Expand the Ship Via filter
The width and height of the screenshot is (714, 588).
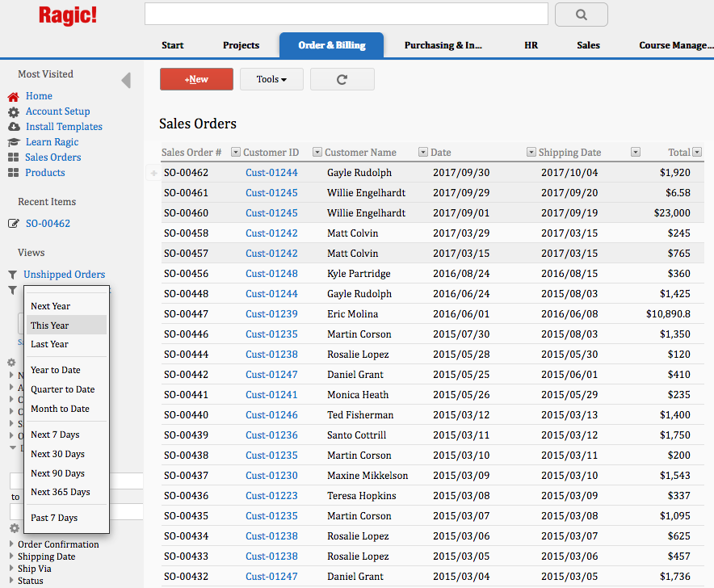click(11, 568)
